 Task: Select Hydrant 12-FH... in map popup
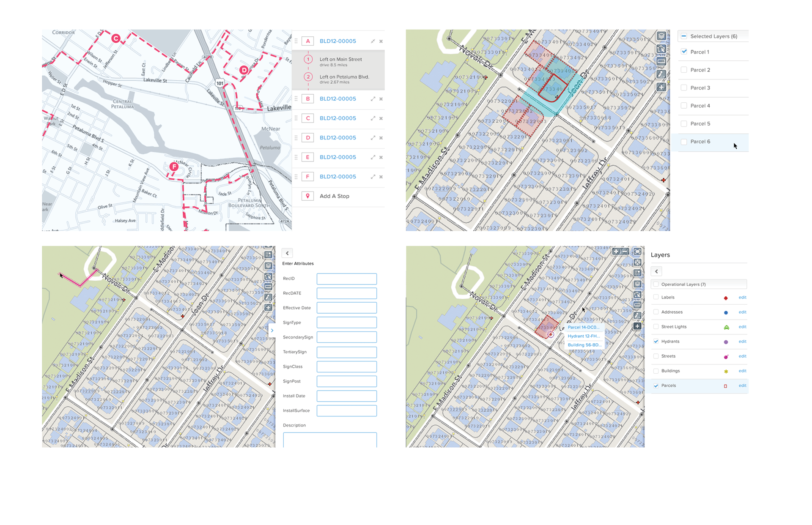point(584,336)
